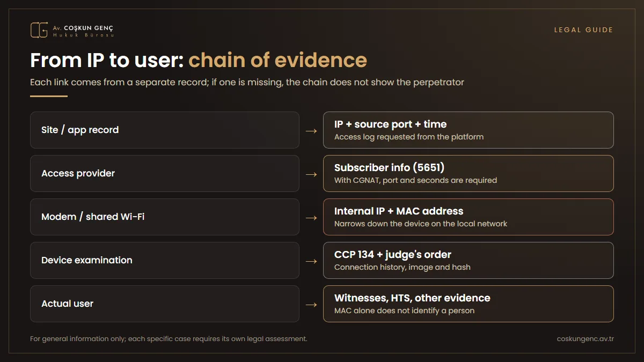
Task: Click 'Internal IP + MAC address' title
Action: click(399, 211)
